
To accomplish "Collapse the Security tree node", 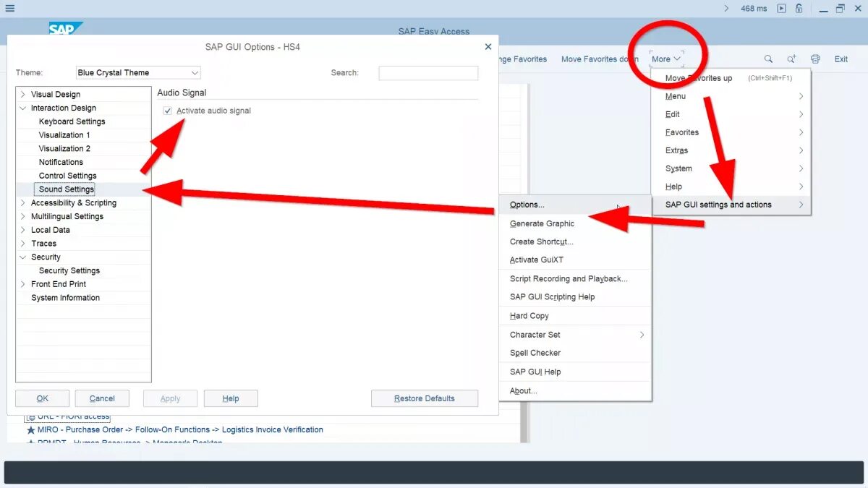I will click(23, 257).
